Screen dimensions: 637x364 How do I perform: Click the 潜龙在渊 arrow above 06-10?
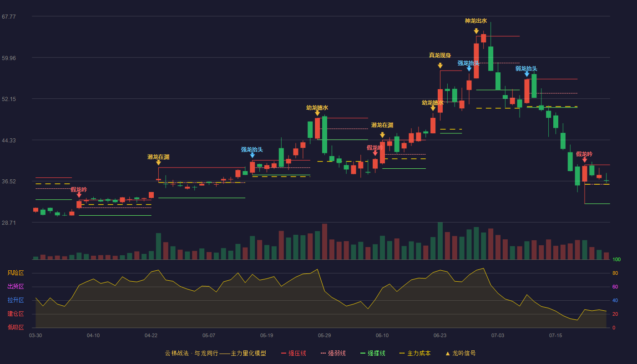[x=382, y=135]
